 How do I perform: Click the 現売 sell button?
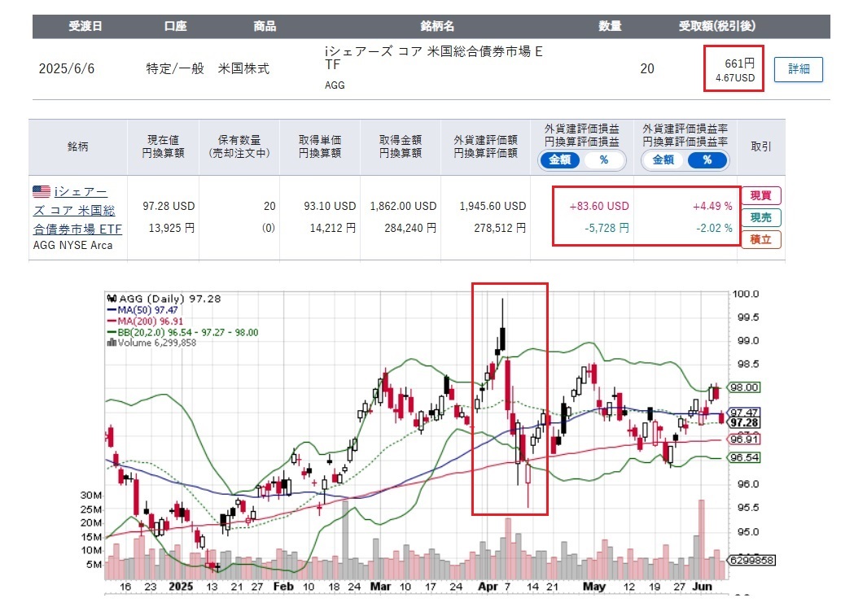[x=761, y=217]
